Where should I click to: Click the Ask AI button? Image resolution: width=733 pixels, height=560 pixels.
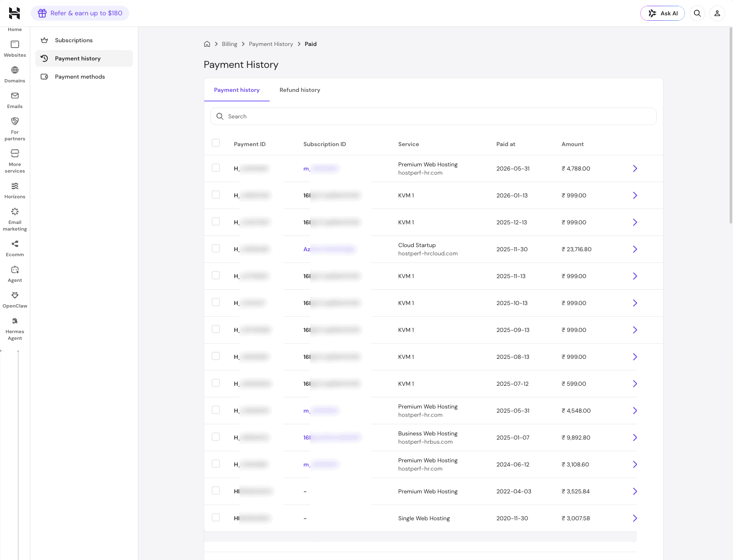662,13
